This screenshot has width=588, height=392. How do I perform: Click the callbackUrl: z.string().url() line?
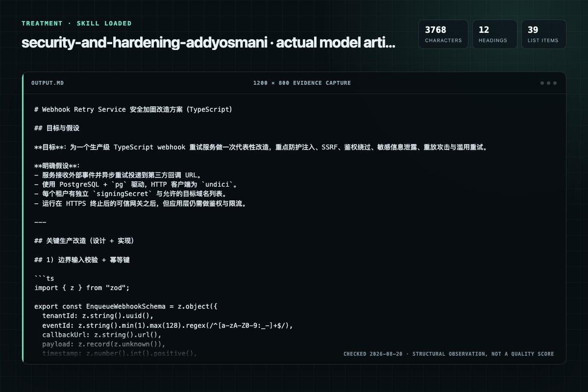(x=102, y=334)
